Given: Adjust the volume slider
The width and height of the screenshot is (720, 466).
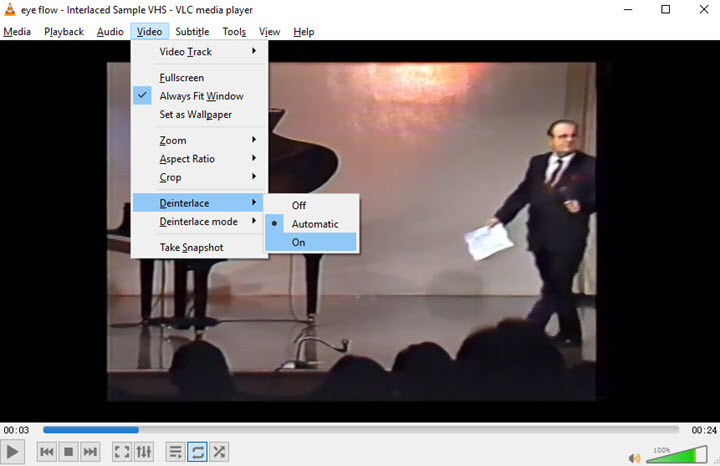Looking at the screenshot, I should [676, 455].
